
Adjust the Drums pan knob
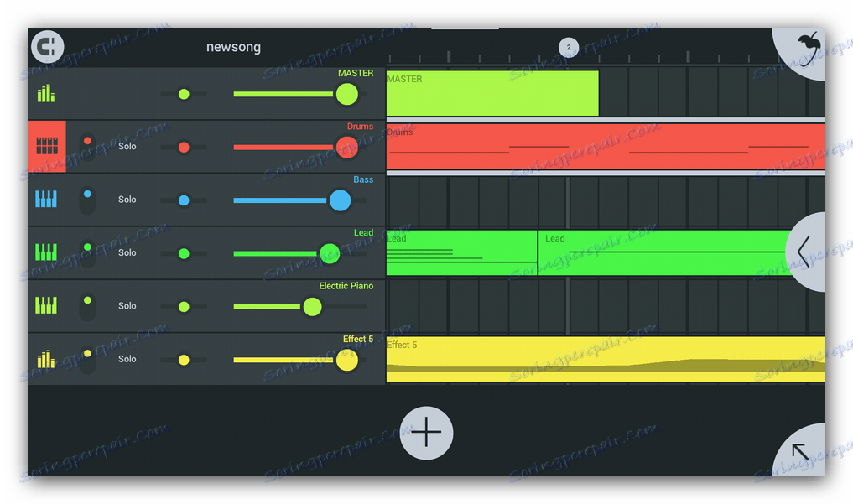point(184,148)
